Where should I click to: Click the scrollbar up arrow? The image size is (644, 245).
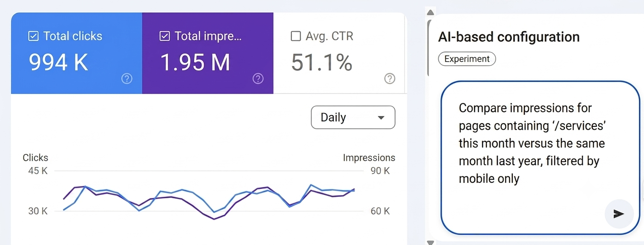430,12
